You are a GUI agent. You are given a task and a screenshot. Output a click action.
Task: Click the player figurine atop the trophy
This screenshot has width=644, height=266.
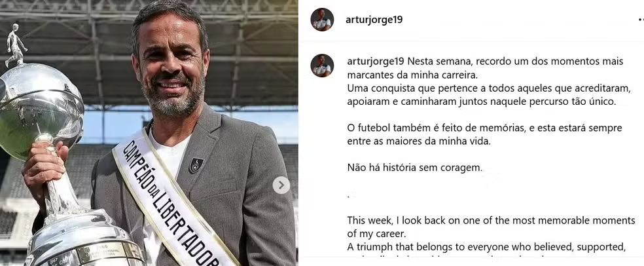[15, 45]
